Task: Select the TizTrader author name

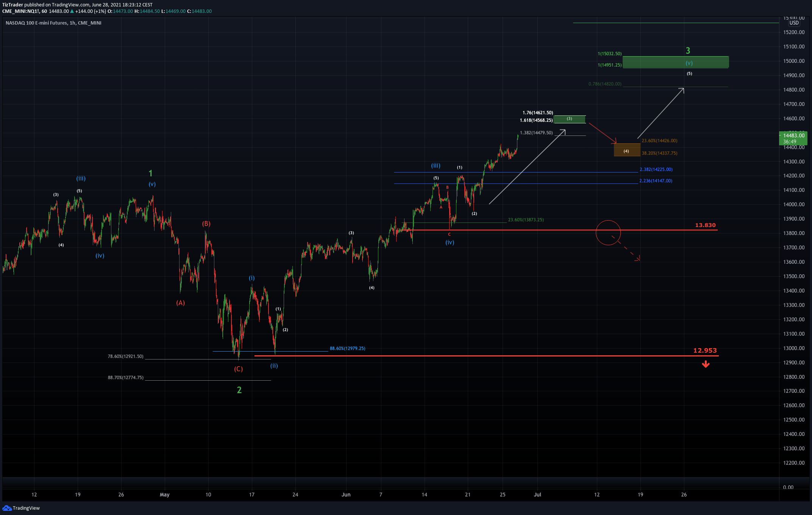Action: click(x=12, y=5)
